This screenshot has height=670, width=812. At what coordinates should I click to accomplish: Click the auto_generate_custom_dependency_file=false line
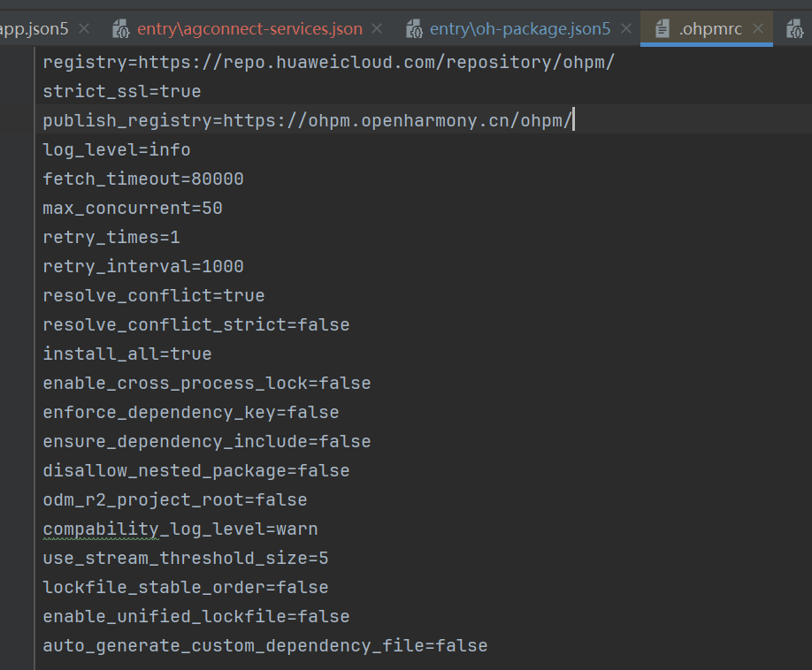point(264,645)
